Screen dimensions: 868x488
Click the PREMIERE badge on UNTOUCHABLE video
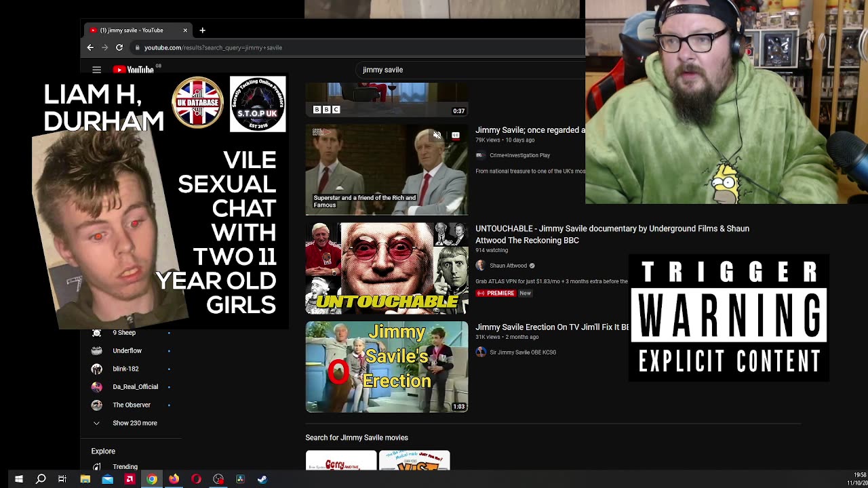(x=496, y=293)
